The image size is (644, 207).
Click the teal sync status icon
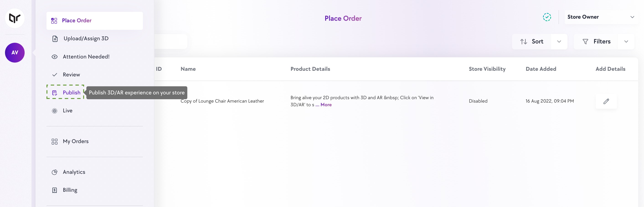pos(547,17)
